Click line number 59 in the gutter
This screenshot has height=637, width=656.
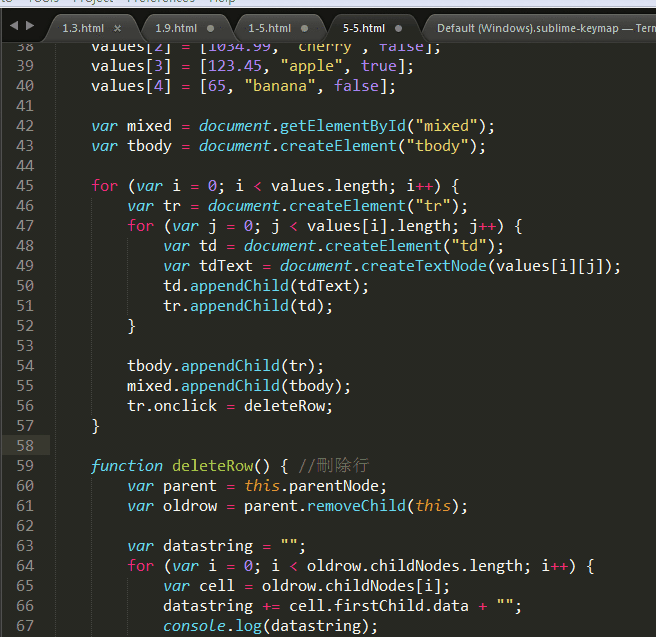25,466
